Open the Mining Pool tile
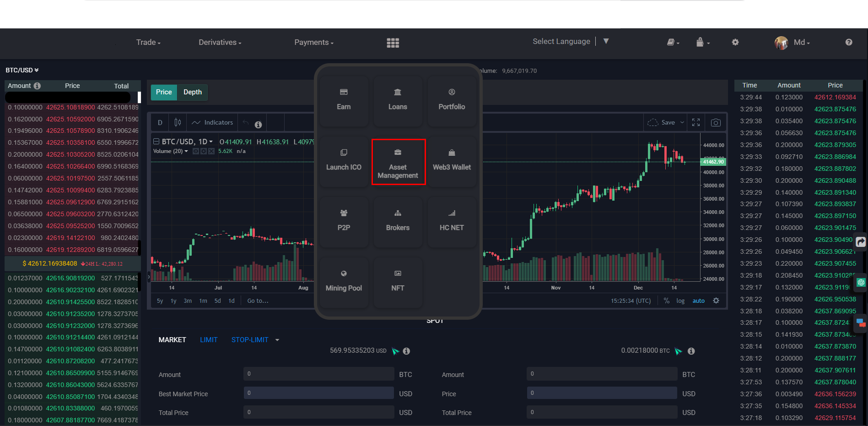Viewport: 868px width, 426px height. click(x=344, y=281)
